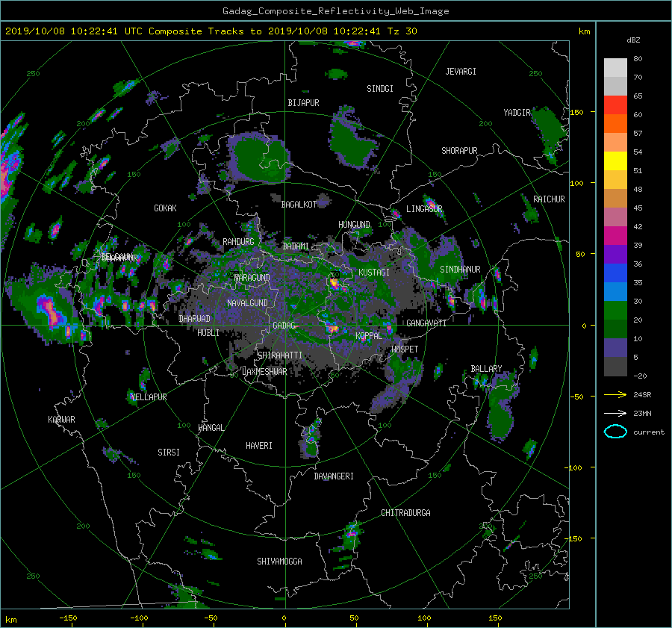This screenshot has height=628, width=672.
Task: Click the HANGAL city label
Action: tap(211, 428)
